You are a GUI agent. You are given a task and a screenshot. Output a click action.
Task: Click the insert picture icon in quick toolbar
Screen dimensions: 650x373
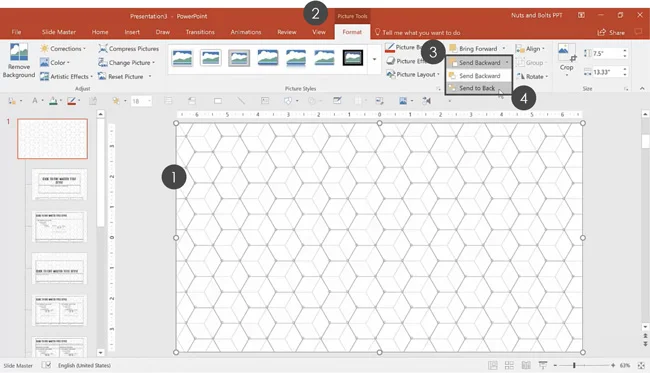403,101
